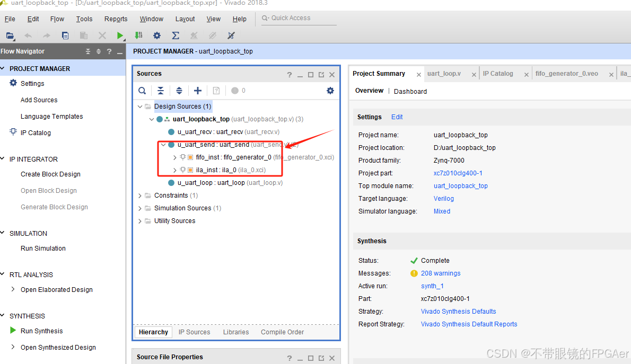
Task: Click the Copy toolbar icon
Action: 65,36
